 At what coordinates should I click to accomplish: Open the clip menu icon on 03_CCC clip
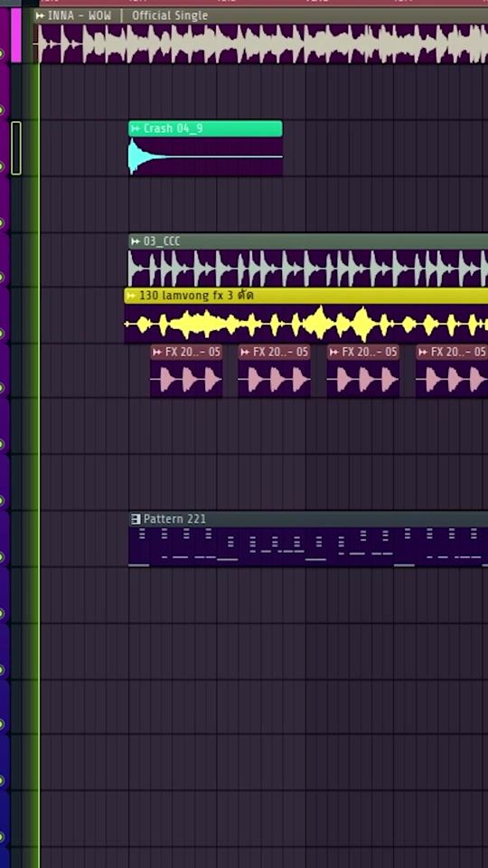pos(136,241)
